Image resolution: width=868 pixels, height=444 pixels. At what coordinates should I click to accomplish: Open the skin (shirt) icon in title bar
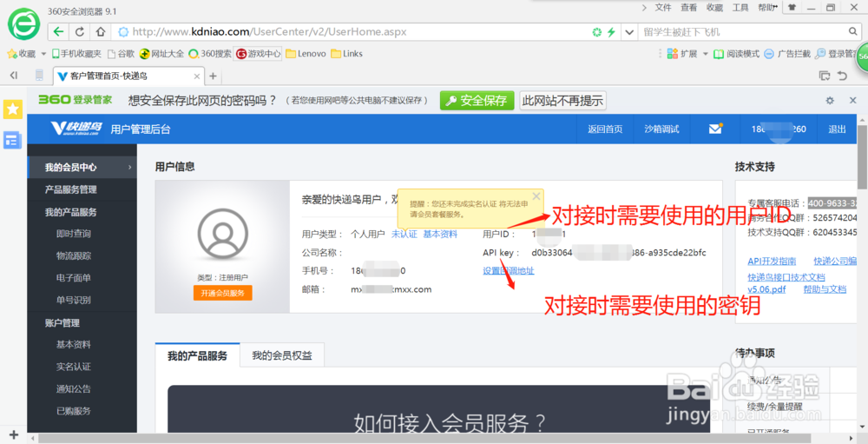[792, 8]
